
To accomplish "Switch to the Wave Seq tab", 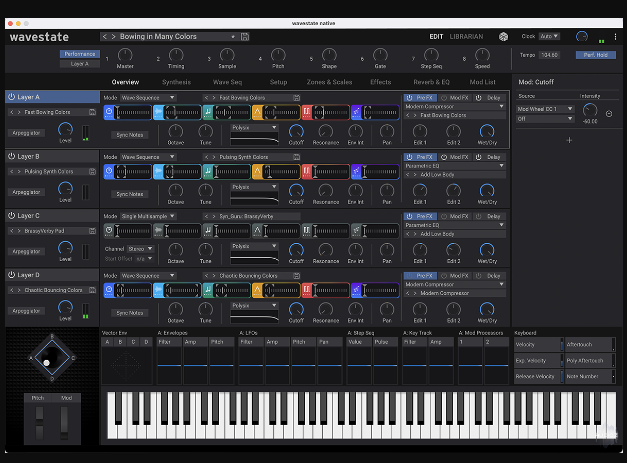I will point(228,82).
